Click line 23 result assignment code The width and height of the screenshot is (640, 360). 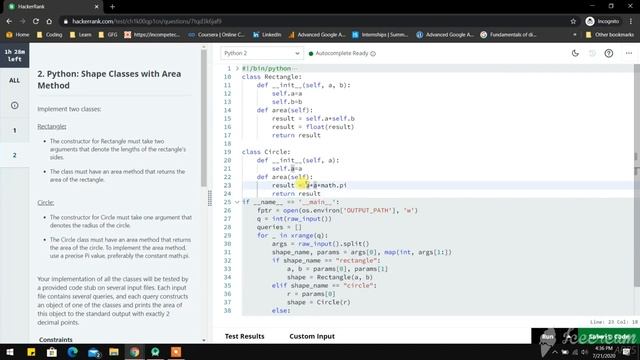(x=309, y=185)
